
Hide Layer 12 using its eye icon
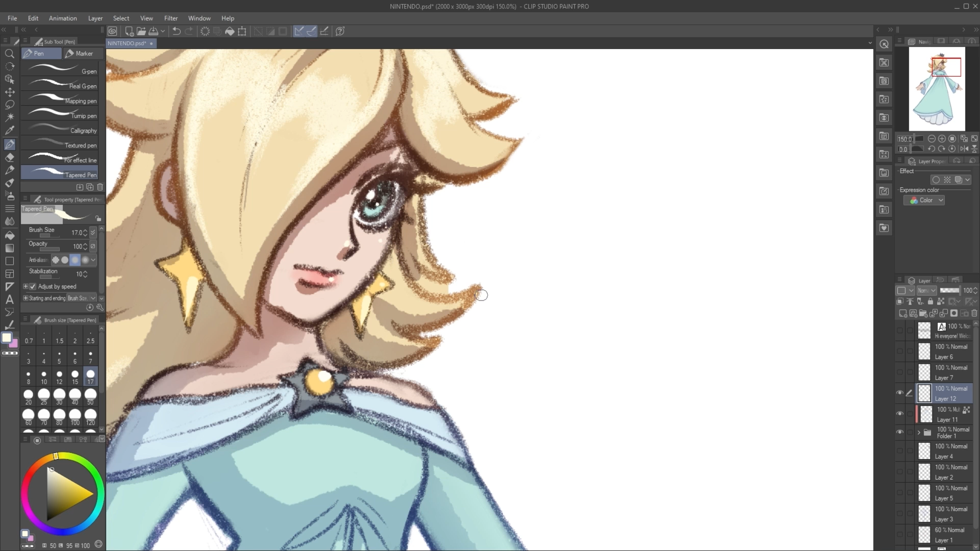point(900,393)
